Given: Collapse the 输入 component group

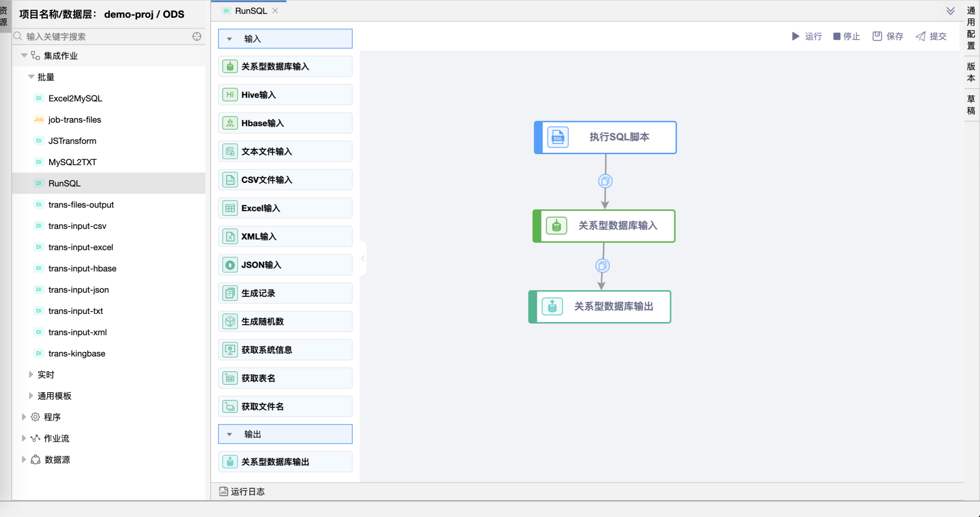Looking at the screenshot, I should [x=229, y=39].
